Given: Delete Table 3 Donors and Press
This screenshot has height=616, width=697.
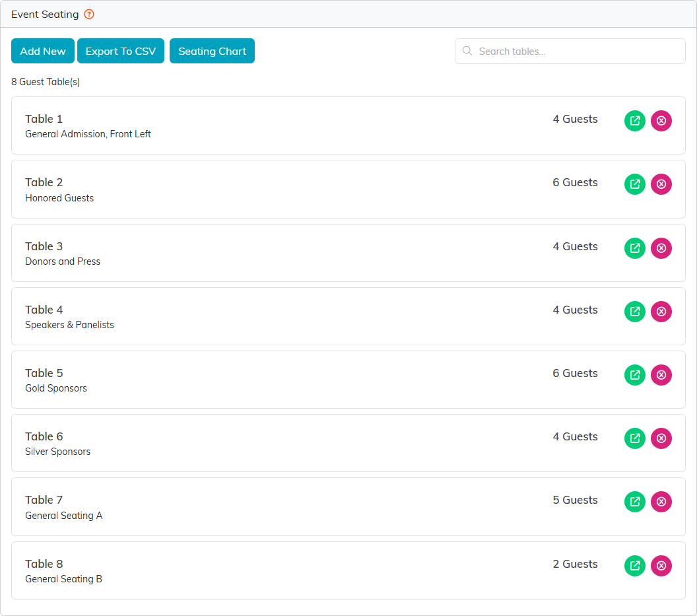Looking at the screenshot, I should click(x=661, y=248).
